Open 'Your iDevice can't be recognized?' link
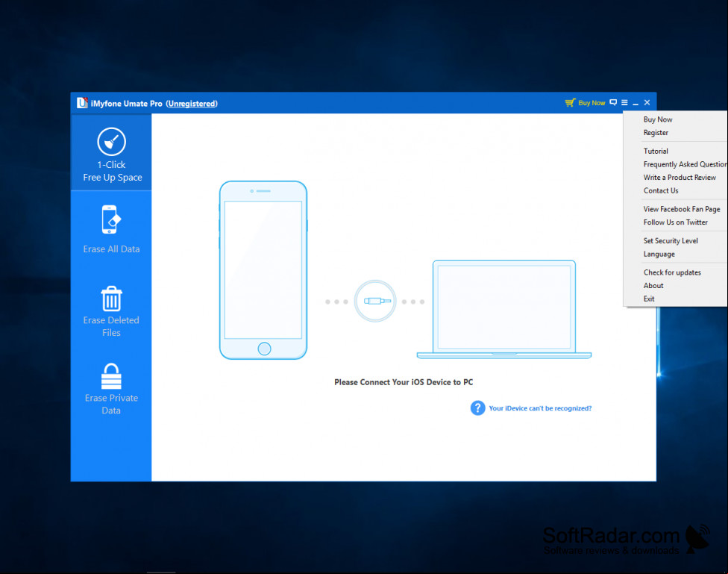Screen dimensions: 728x574 pyautogui.click(x=540, y=408)
